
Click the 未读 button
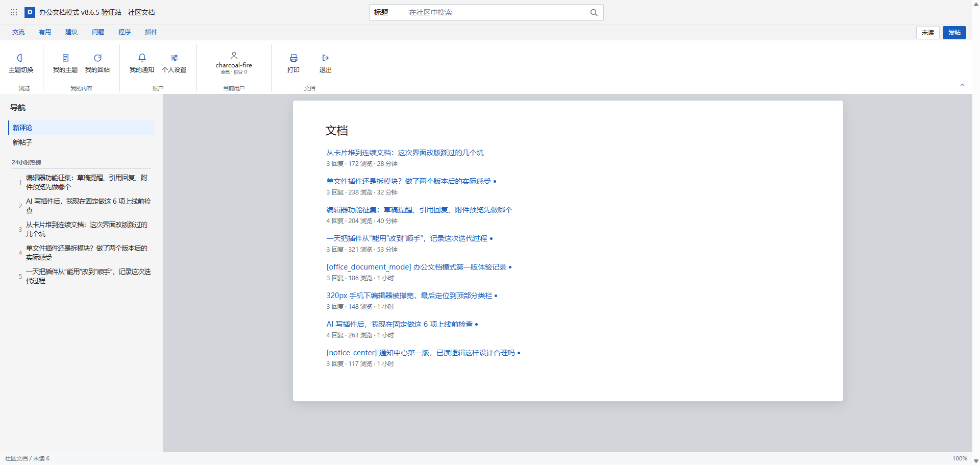point(928,33)
